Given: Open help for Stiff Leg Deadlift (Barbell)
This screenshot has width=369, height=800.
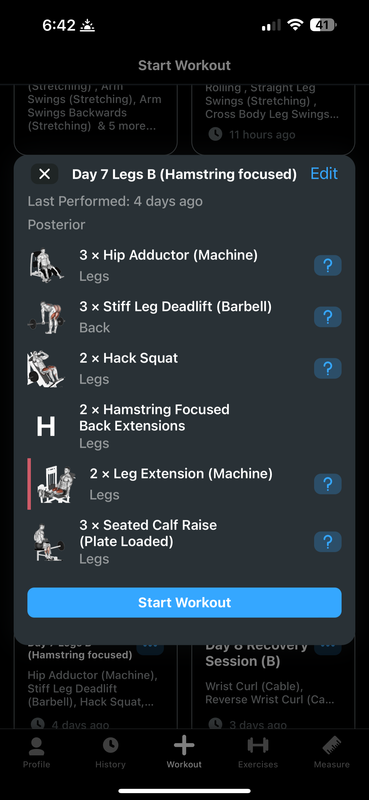Looking at the screenshot, I should tap(328, 317).
